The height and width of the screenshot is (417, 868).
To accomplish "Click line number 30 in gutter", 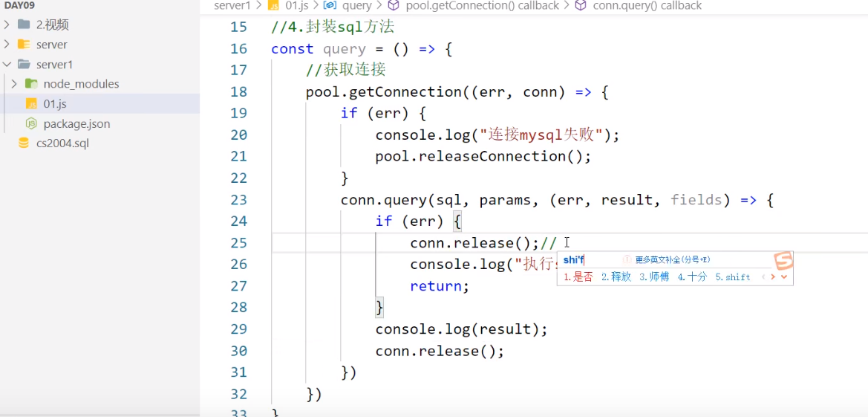I will (238, 351).
